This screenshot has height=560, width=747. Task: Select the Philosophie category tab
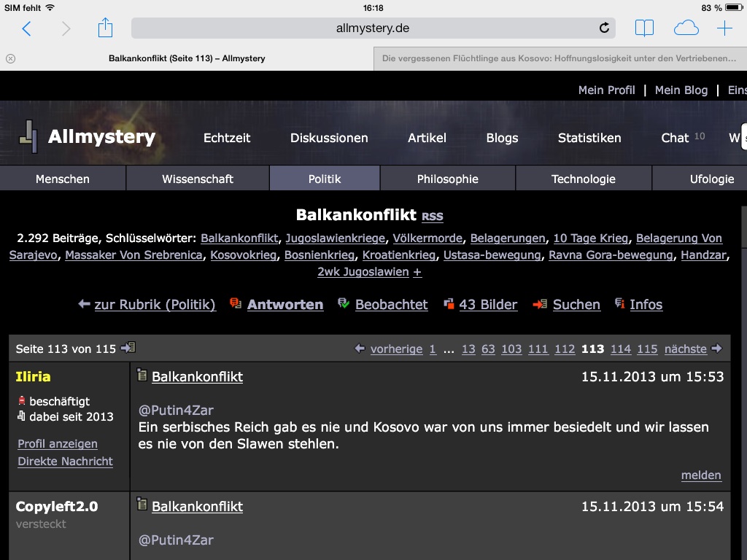(x=448, y=179)
